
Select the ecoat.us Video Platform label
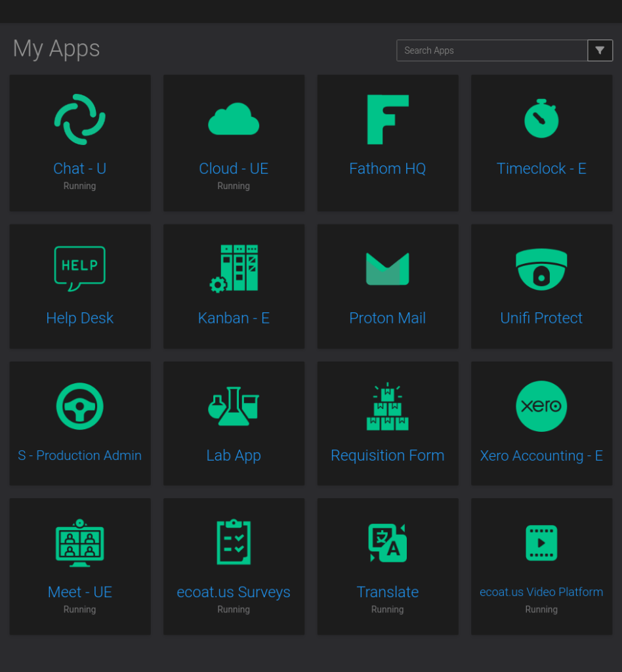click(x=541, y=592)
